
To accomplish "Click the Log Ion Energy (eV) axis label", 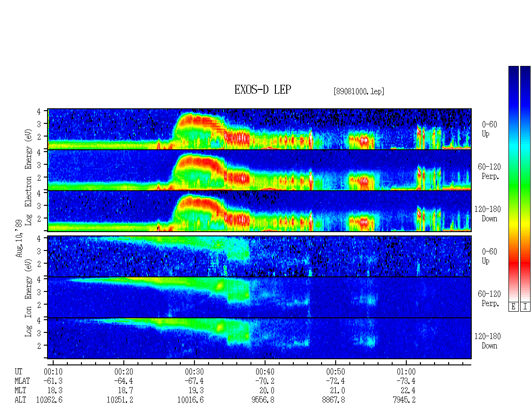I will (29, 298).
